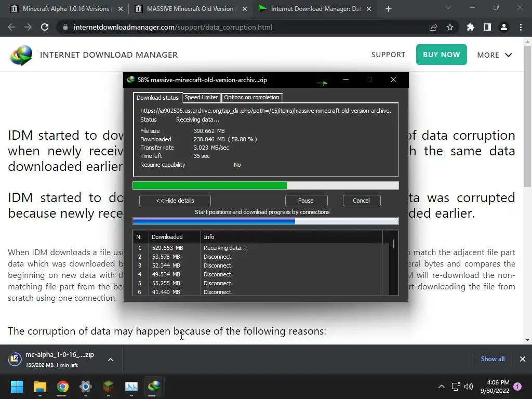Click the browser back arrow
The image size is (532, 399).
[11, 27]
